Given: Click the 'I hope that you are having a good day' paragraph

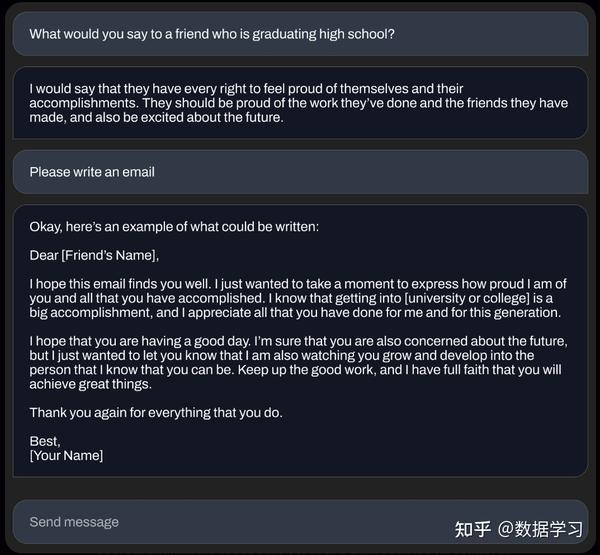Looking at the screenshot, I should (x=298, y=362).
